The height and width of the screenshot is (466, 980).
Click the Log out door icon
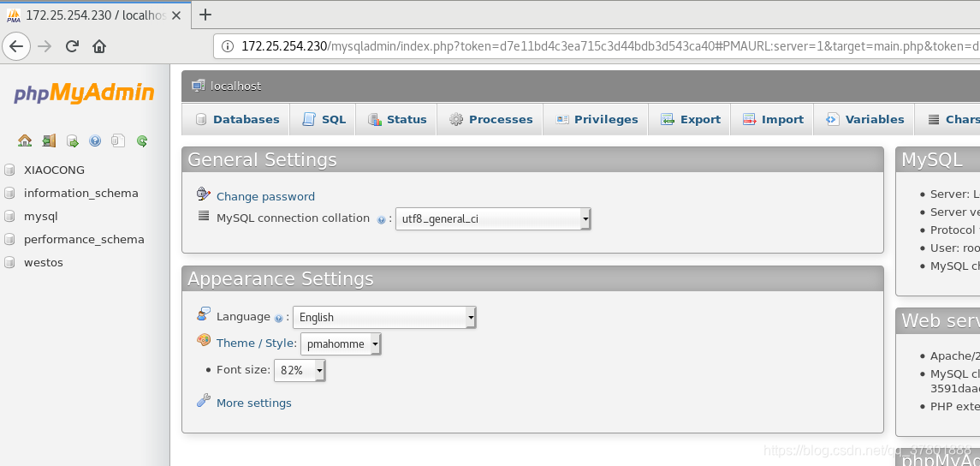tap(49, 140)
